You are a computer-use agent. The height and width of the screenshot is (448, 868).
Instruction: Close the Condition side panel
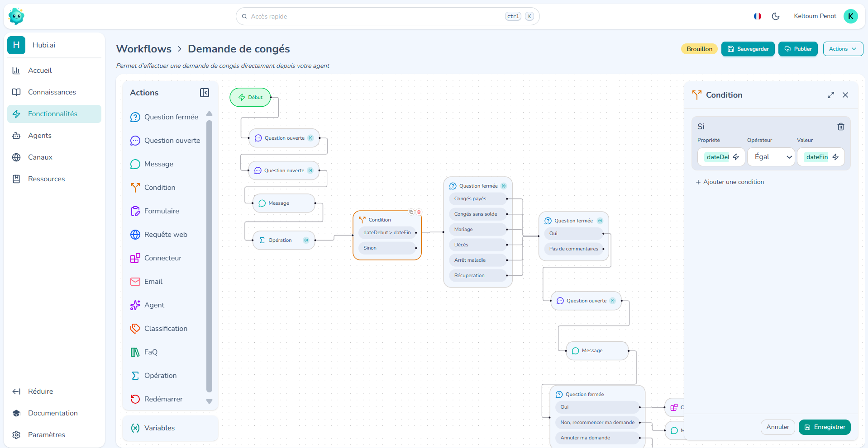coord(845,95)
